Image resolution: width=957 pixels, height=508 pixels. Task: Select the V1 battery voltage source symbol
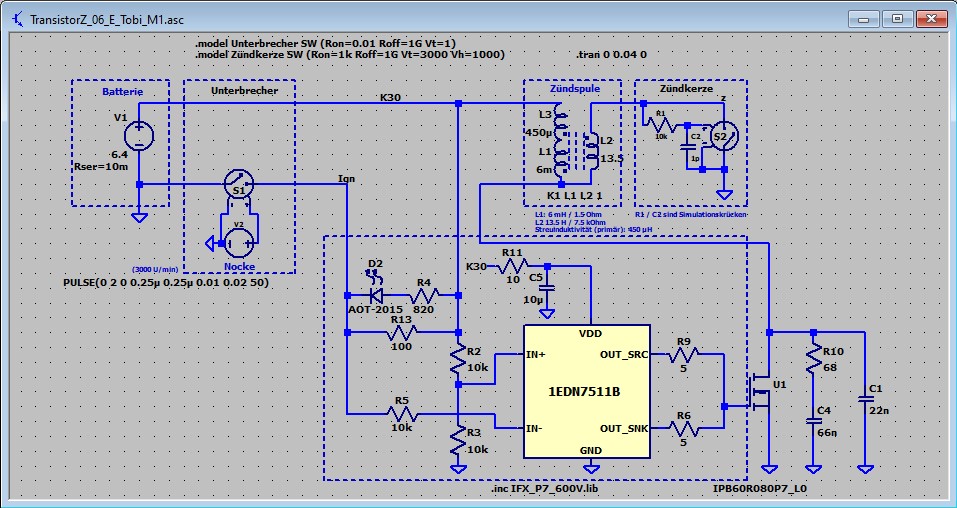(138, 136)
